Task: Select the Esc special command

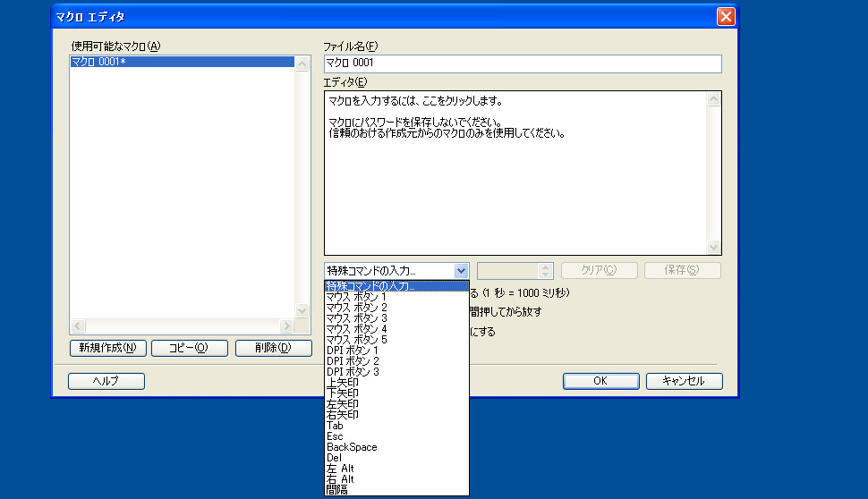Action: pyautogui.click(x=335, y=436)
